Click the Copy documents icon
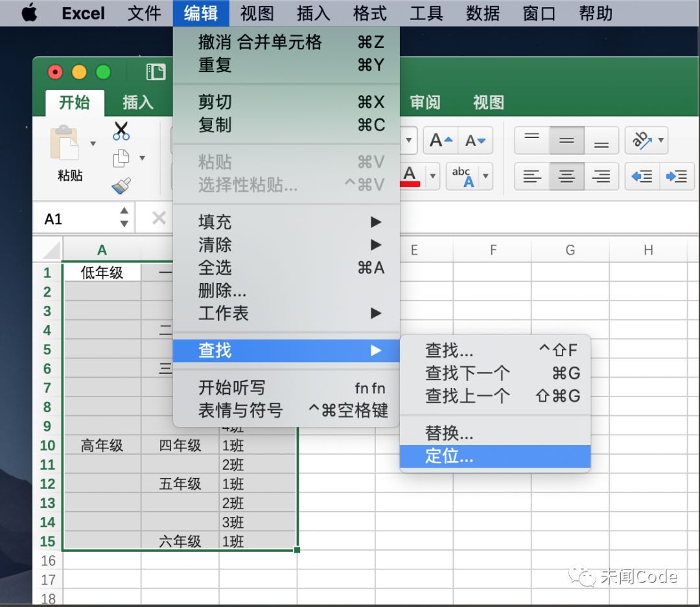The width and height of the screenshot is (700, 607). 121,159
